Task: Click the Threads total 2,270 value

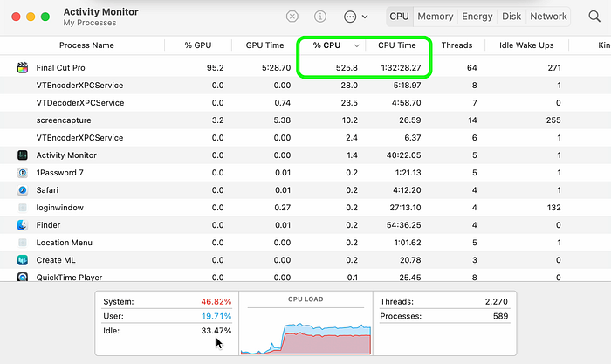Action: (x=497, y=302)
